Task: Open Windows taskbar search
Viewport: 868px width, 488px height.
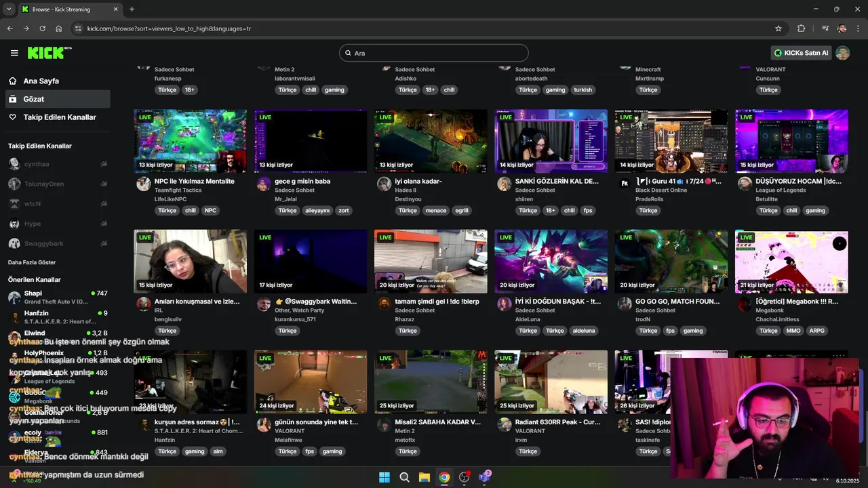Action: pyautogui.click(x=404, y=477)
